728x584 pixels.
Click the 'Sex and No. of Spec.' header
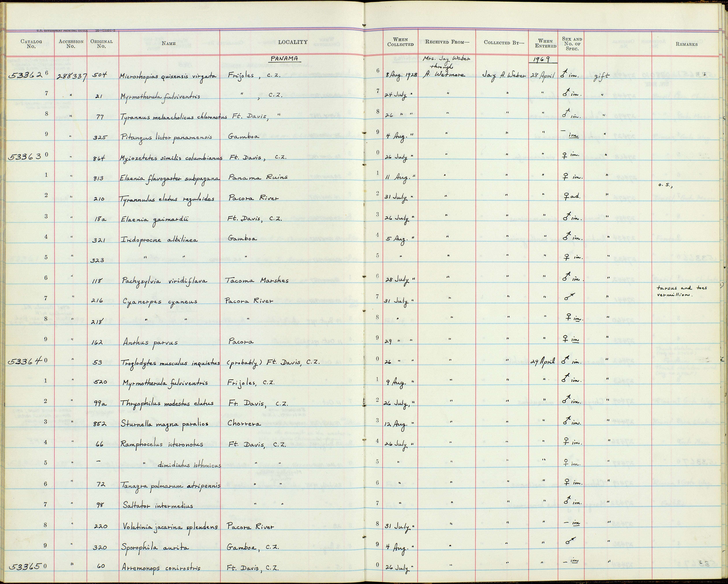click(x=572, y=44)
